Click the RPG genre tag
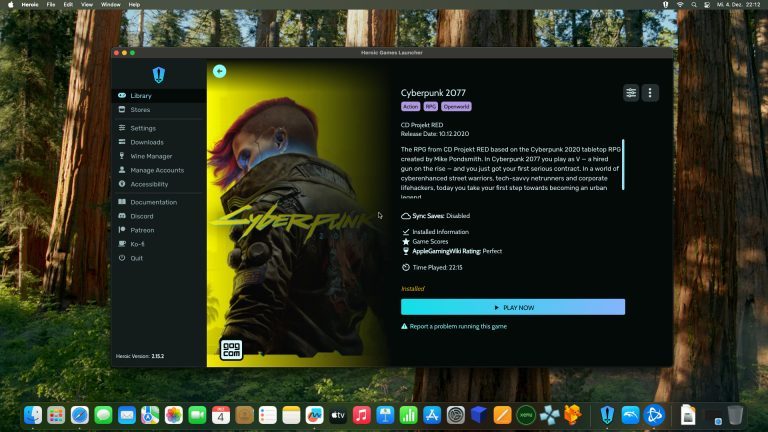This screenshot has height=432, width=768. tap(431, 106)
